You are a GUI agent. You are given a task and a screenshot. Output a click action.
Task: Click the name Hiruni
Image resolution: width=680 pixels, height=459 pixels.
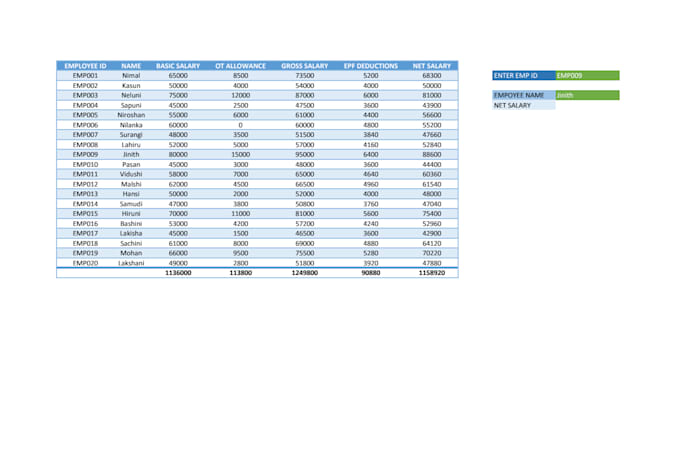131,213
